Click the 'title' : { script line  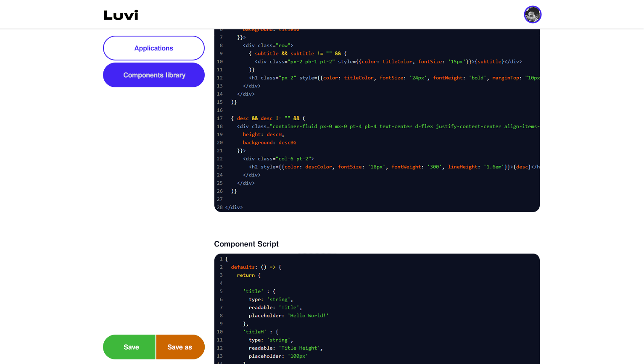[259, 291]
